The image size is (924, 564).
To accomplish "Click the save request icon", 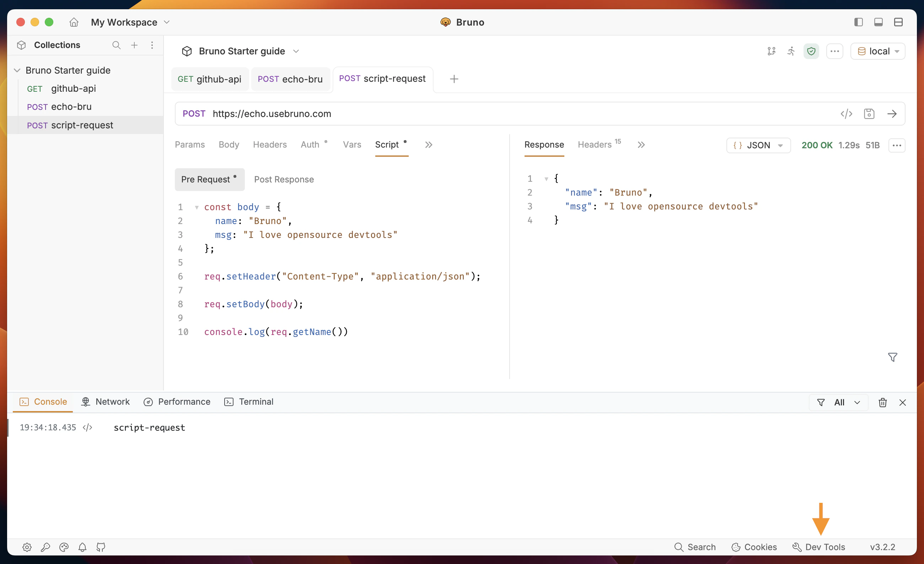I will pos(869,114).
